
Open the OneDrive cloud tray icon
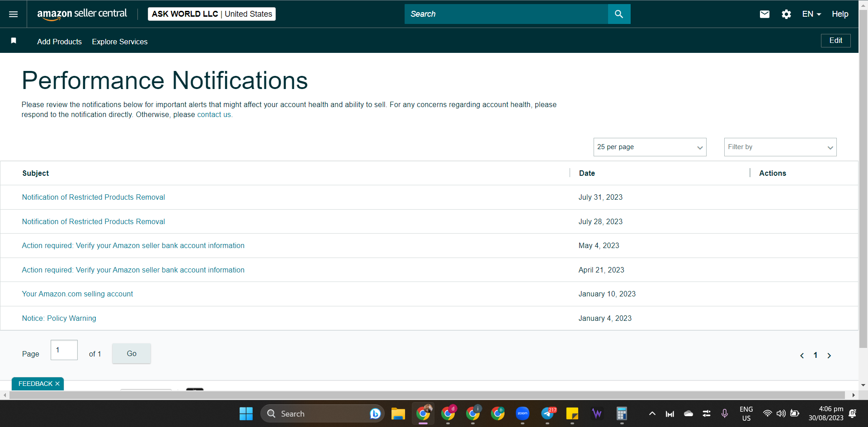pyautogui.click(x=688, y=413)
